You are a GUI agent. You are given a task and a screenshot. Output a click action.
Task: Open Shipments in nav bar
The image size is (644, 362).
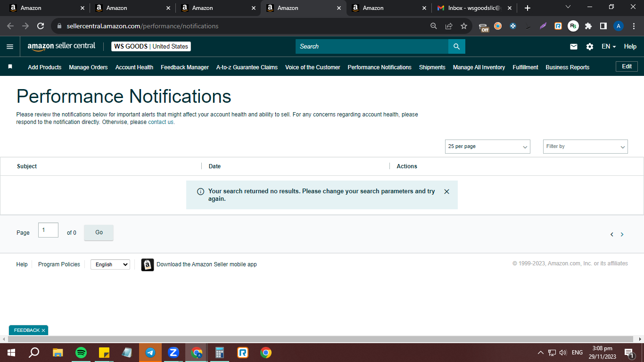pyautogui.click(x=432, y=67)
